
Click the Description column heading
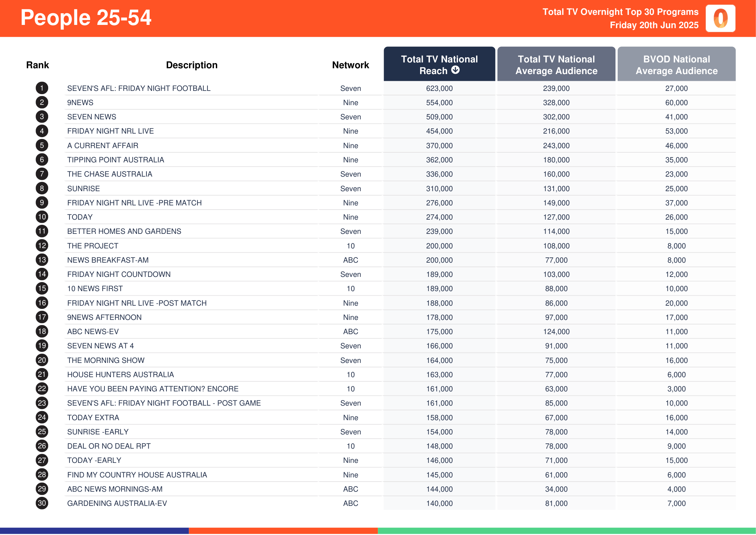coord(192,65)
